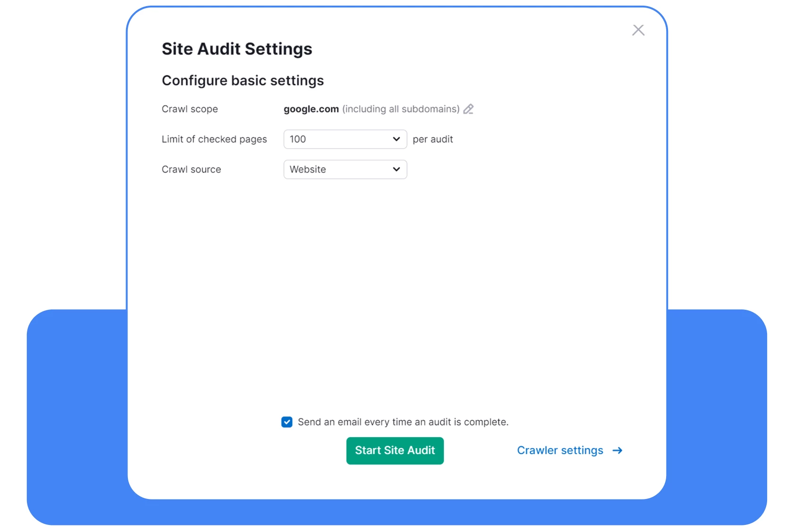Go to Crawler settings link

click(x=569, y=450)
